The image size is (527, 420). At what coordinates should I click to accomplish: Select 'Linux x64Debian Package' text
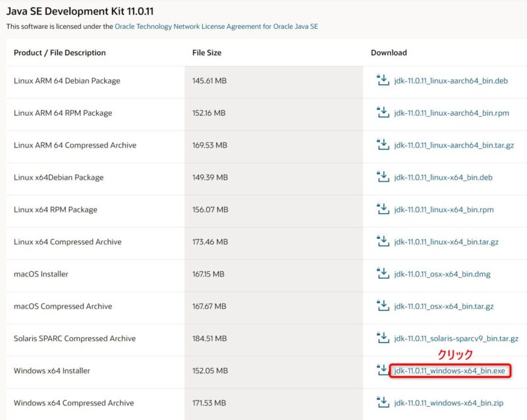point(59,177)
